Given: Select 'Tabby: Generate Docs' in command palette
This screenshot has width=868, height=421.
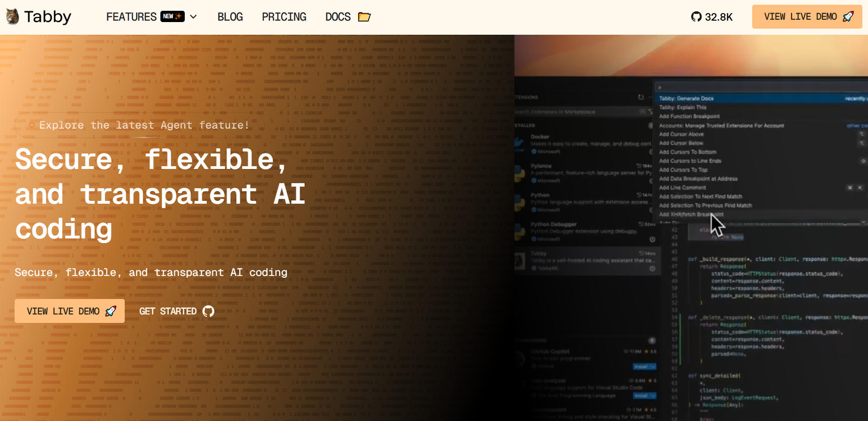Looking at the screenshot, I should (686, 99).
